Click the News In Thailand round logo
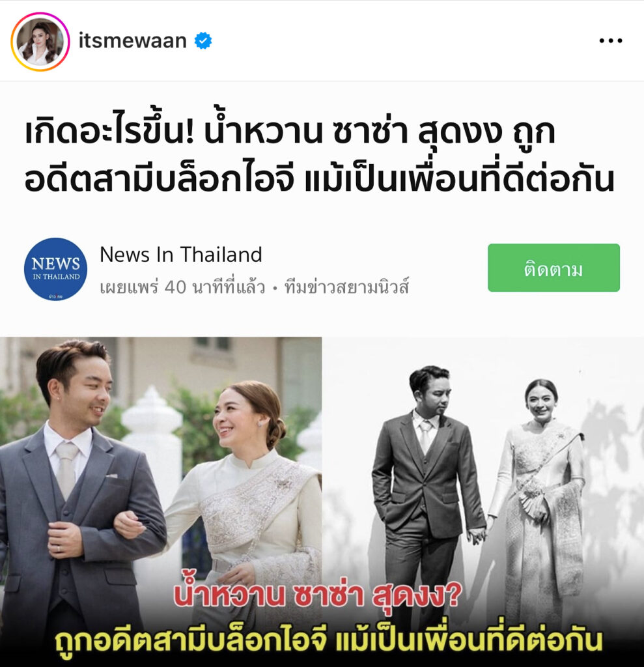 [56, 269]
